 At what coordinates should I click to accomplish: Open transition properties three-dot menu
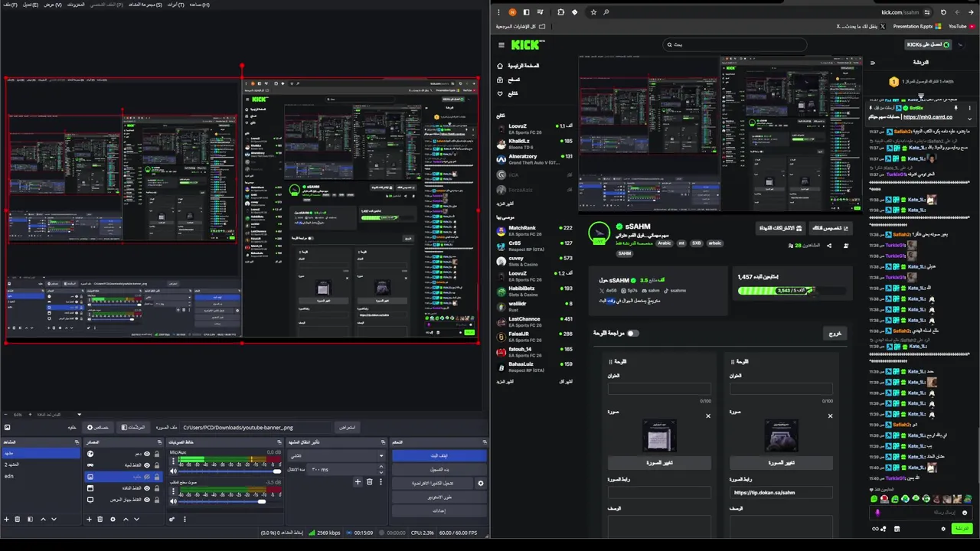coord(381,481)
